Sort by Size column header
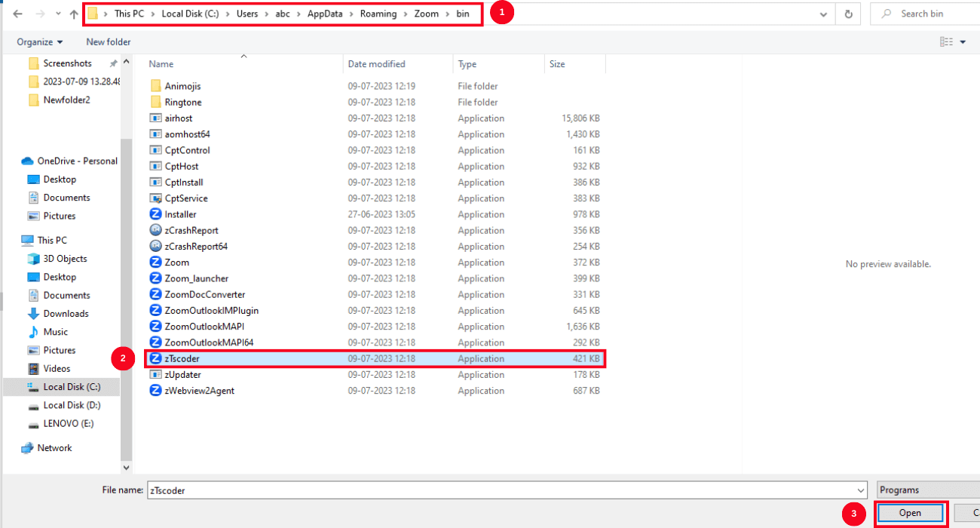980x528 pixels. click(557, 64)
